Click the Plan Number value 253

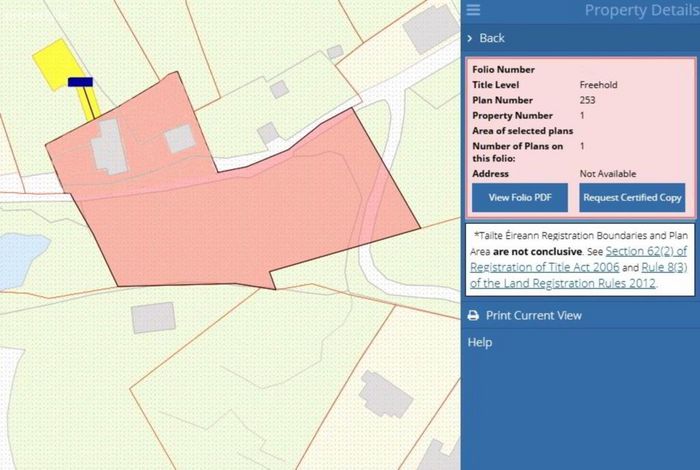(x=587, y=100)
